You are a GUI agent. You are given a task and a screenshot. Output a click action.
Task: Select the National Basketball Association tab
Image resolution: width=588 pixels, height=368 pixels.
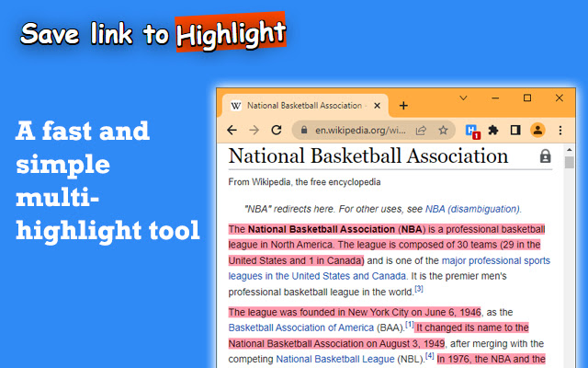click(305, 106)
